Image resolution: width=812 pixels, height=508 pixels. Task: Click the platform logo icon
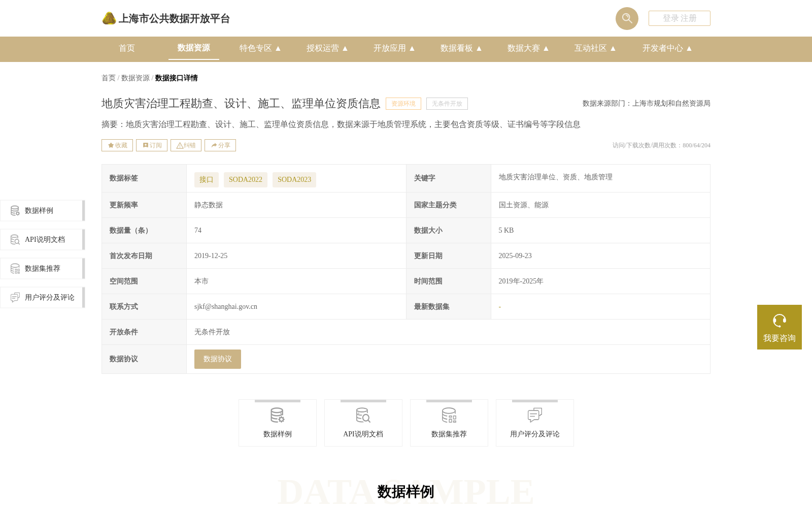click(x=109, y=18)
